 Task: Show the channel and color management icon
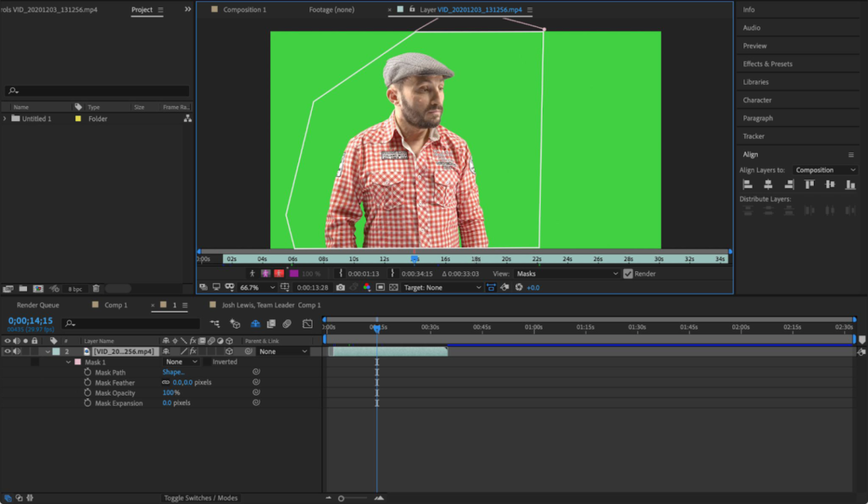(366, 287)
